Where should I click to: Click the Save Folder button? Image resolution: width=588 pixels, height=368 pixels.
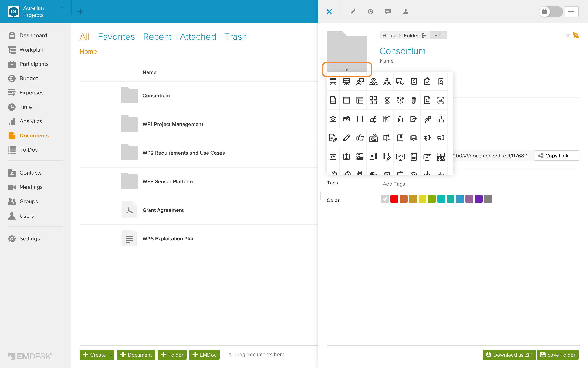(558, 355)
